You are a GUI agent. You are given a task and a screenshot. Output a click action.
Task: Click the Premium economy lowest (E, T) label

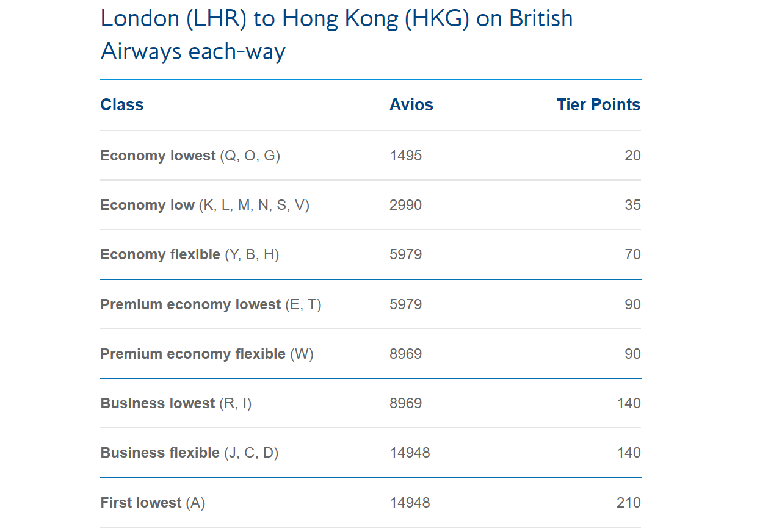(x=211, y=304)
